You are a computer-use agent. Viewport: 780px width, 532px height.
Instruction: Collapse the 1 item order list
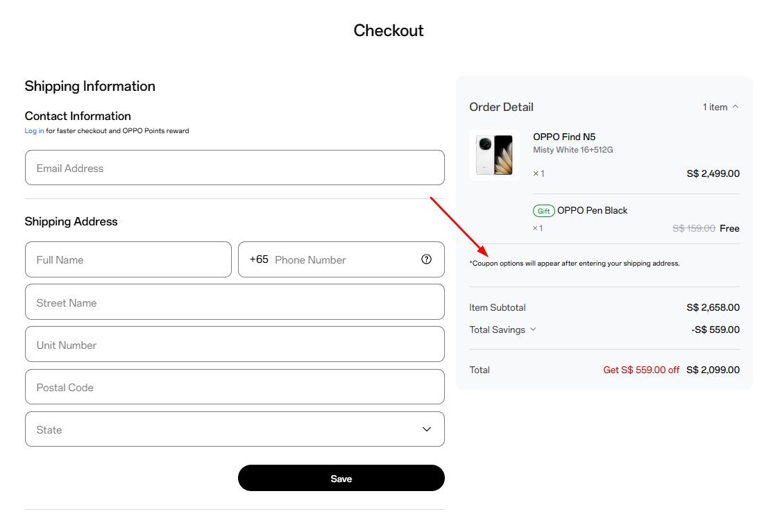pyautogui.click(x=720, y=107)
